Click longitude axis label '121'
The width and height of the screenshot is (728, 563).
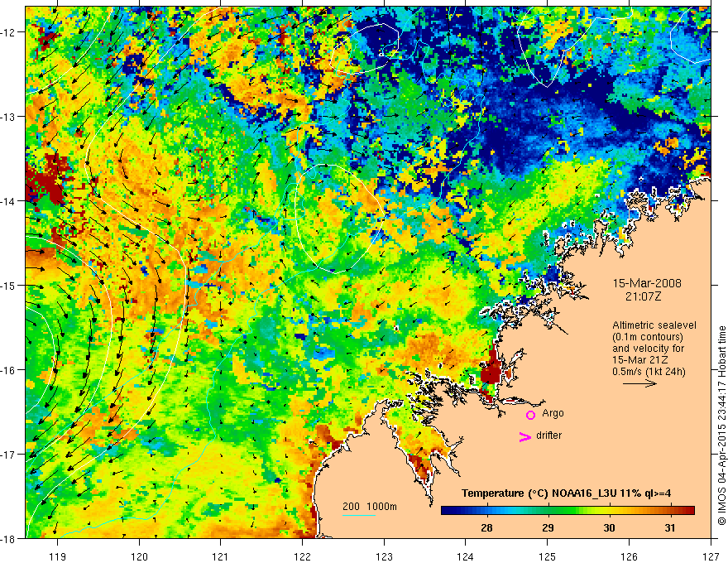coord(221,556)
